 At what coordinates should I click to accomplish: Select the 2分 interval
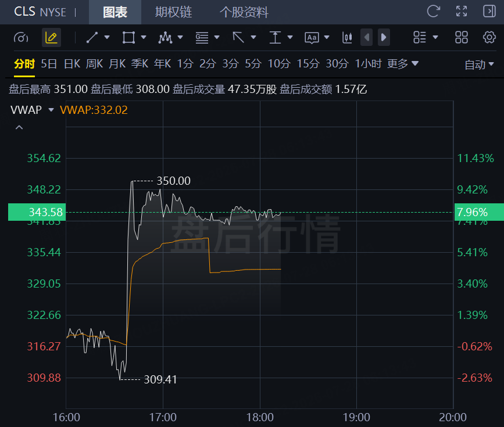(208, 64)
